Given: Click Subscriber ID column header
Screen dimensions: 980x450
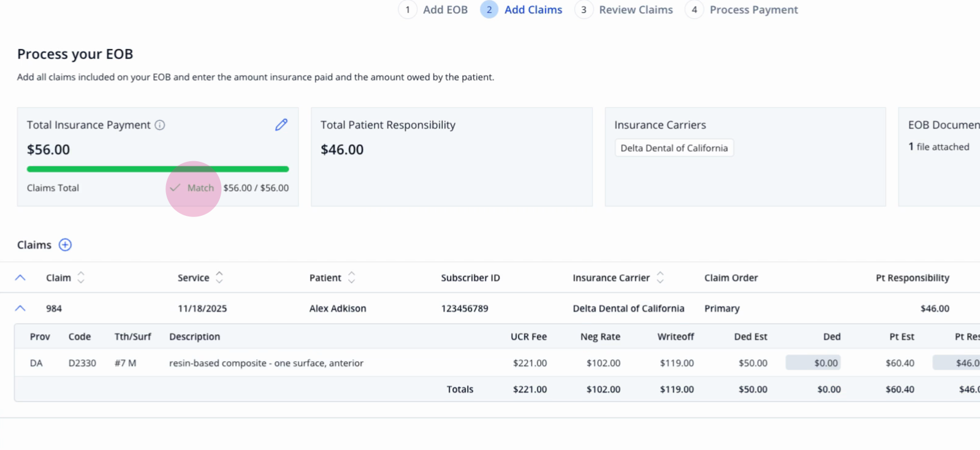Looking at the screenshot, I should click(x=470, y=278).
